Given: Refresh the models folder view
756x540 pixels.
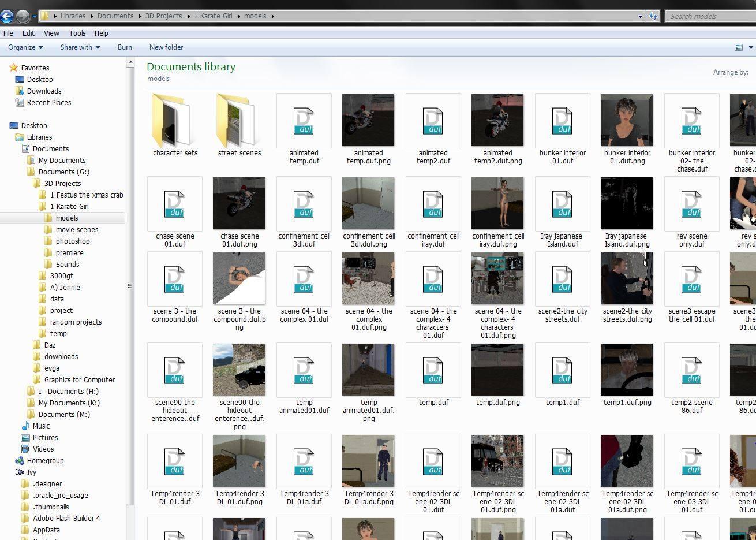Looking at the screenshot, I should [x=653, y=16].
